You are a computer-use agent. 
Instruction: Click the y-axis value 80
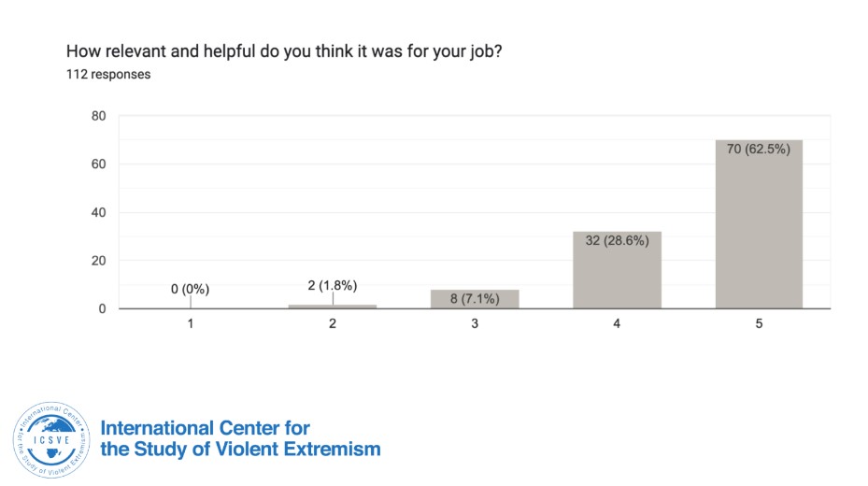coord(98,116)
